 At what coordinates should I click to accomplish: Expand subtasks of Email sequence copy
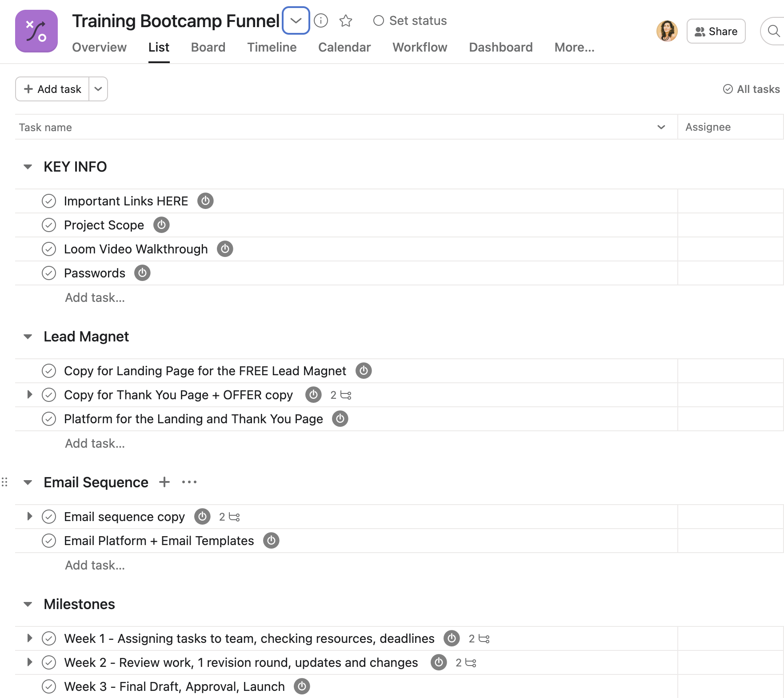(x=29, y=516)
